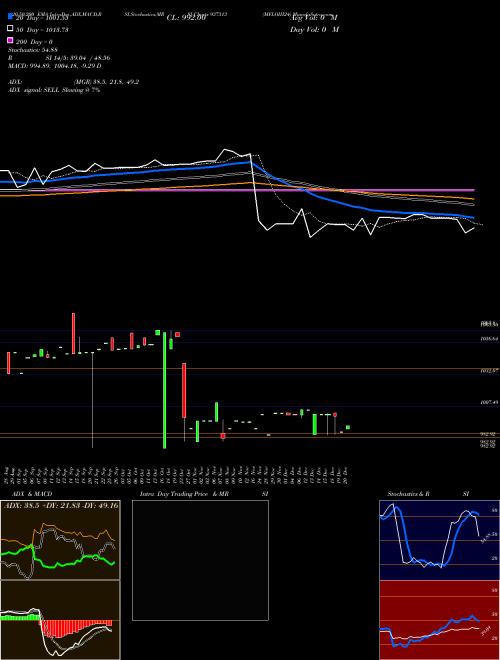Image resolution: width=500 pixels, height=660 pixels.
Task: Click the 1012.97 price axis label
Action: click(490, 370)
